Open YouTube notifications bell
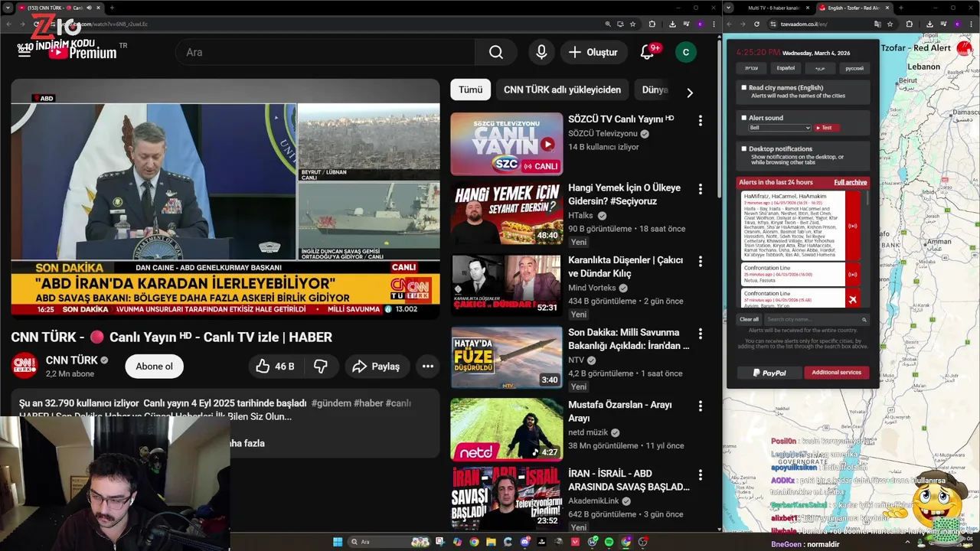 click(x=648, y=52)
